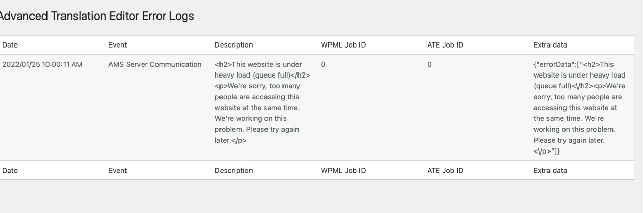Screen dimensions: 644x213
Task: Click the top ATE Job ID header
Action: pyautogui.click(x=445, y=45)
